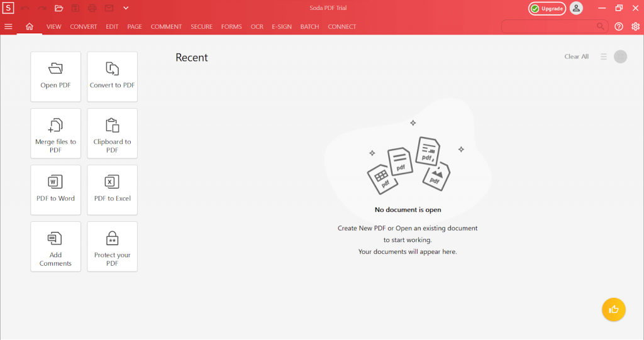
Task: Open the CONVERT tab
Action: pos(84,26)
